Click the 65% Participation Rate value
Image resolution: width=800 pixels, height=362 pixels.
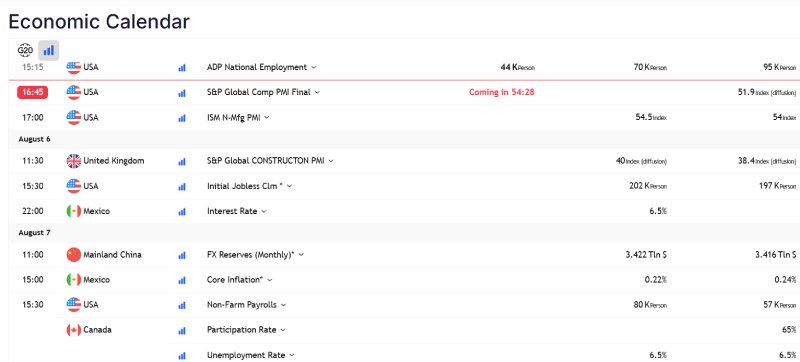click(789, 330)
